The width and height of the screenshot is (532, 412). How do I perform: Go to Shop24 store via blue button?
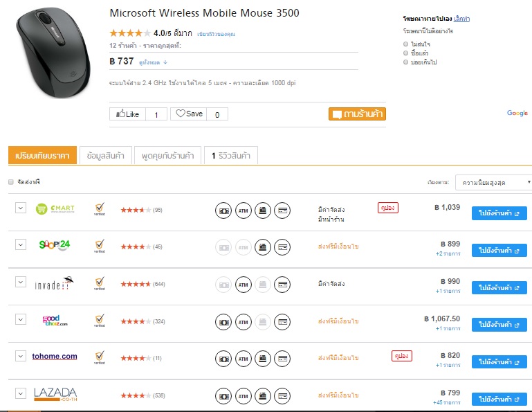(x=499, y=251)
